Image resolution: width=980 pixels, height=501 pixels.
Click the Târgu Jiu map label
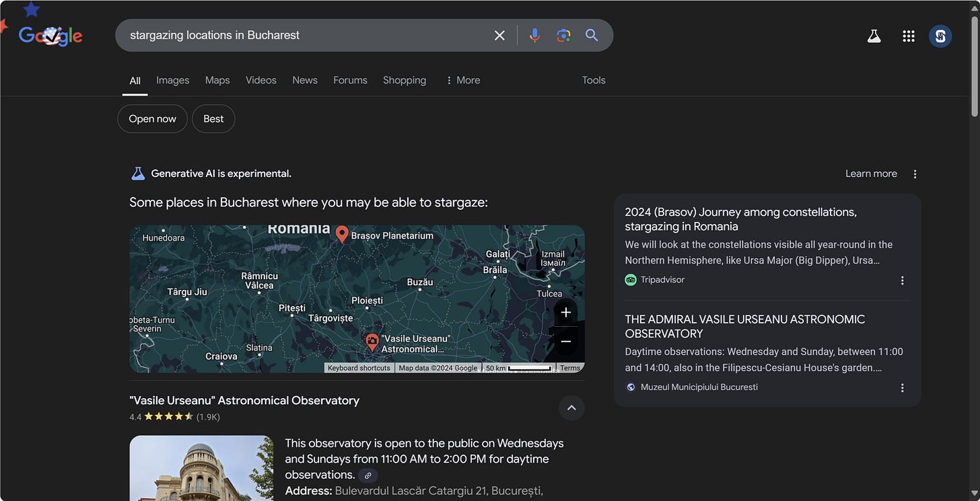click(187, 292)
